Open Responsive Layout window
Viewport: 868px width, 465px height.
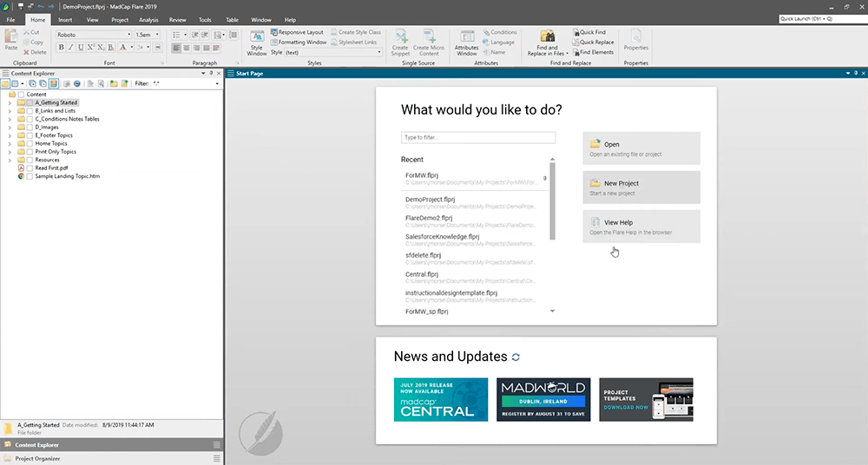point(297,32)
